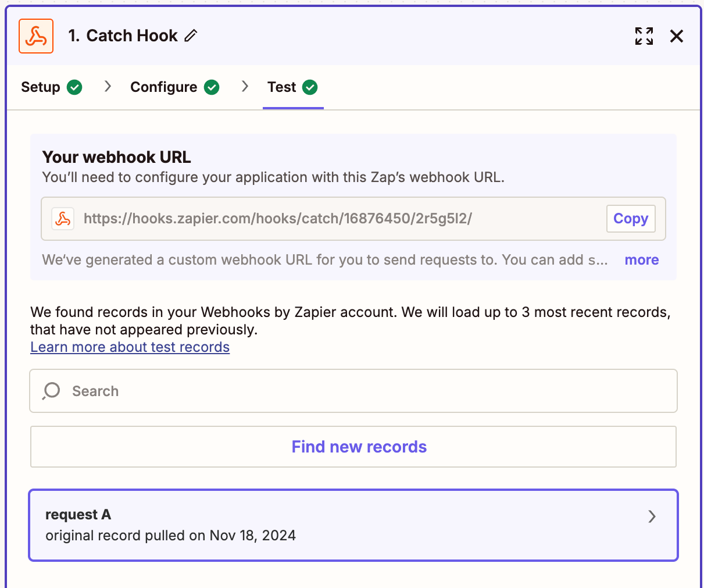This screenshot has height=588, width=704.
Task: Select the request A record
Action: [x=353, y=525]
